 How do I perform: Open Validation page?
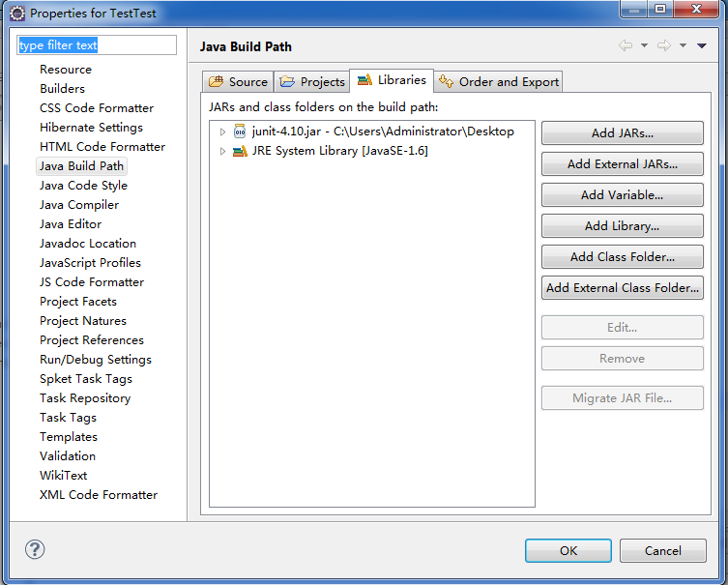click(68, 456)
